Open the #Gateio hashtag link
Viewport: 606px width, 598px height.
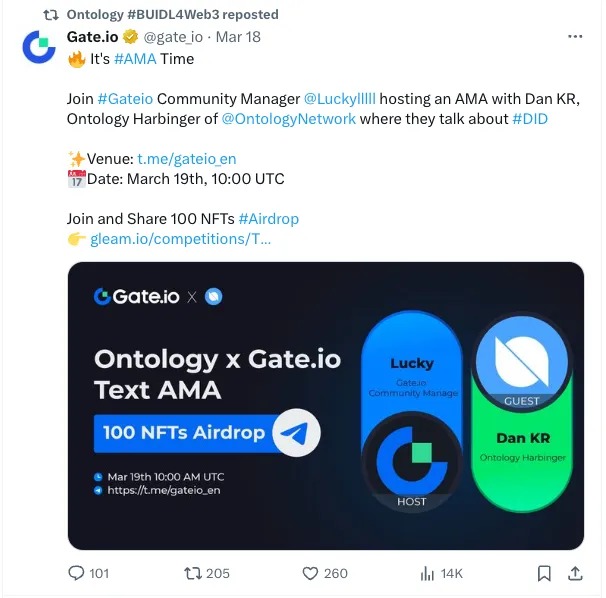click(123, 98)
